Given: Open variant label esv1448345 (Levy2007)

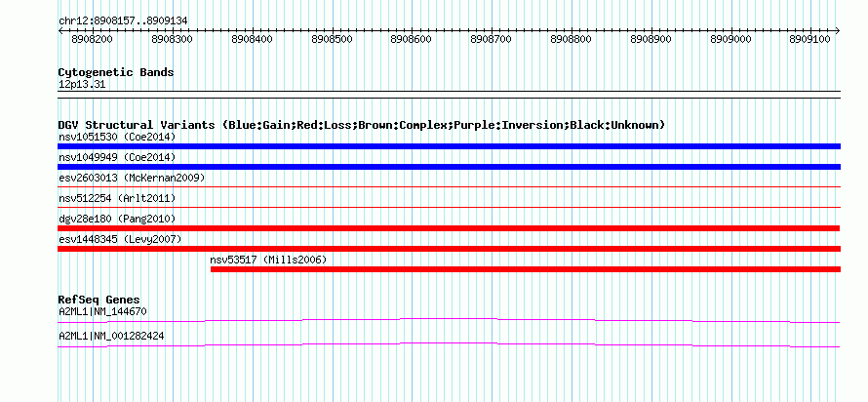Looking at the screenshot, I should tap(120, 239).
